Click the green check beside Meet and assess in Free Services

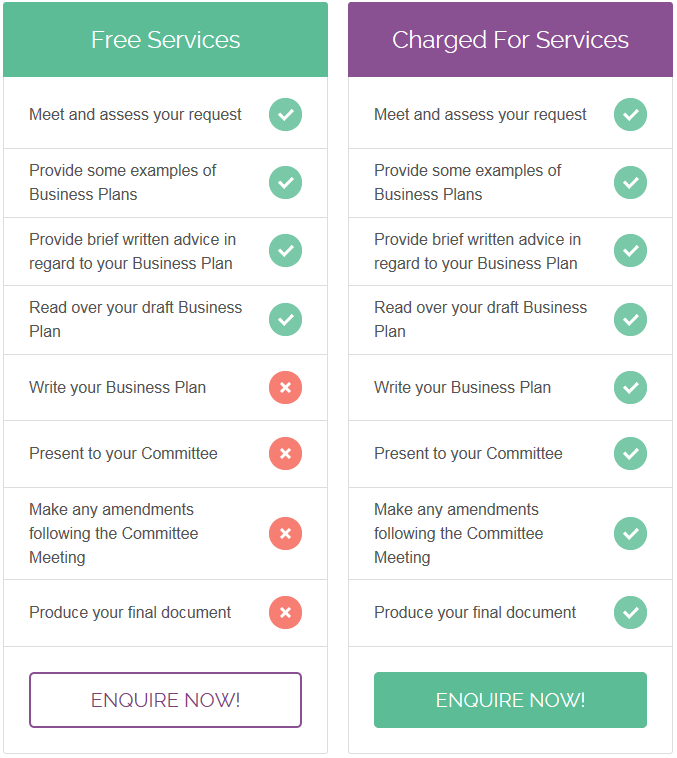(x=285, y=115)
